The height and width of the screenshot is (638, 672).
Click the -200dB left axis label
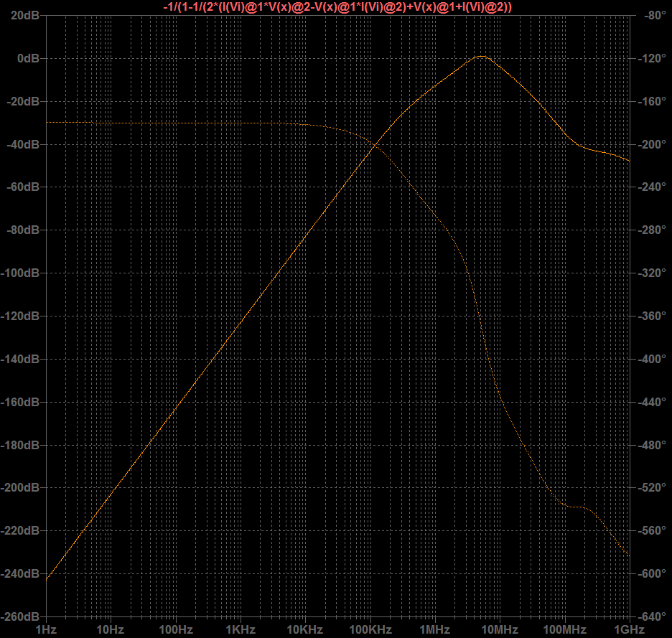click(19, 487)
